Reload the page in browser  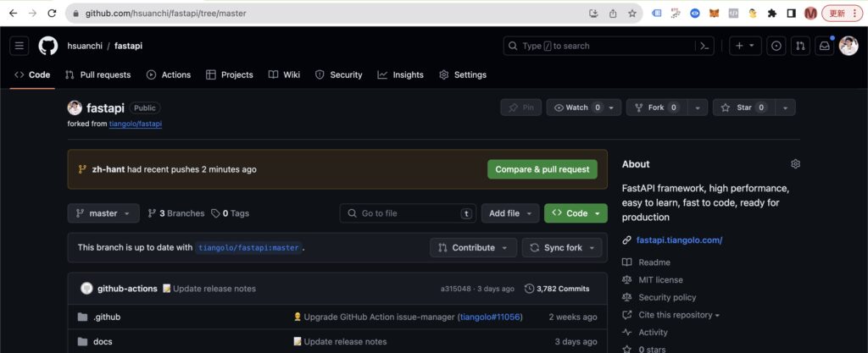(52, 14)
